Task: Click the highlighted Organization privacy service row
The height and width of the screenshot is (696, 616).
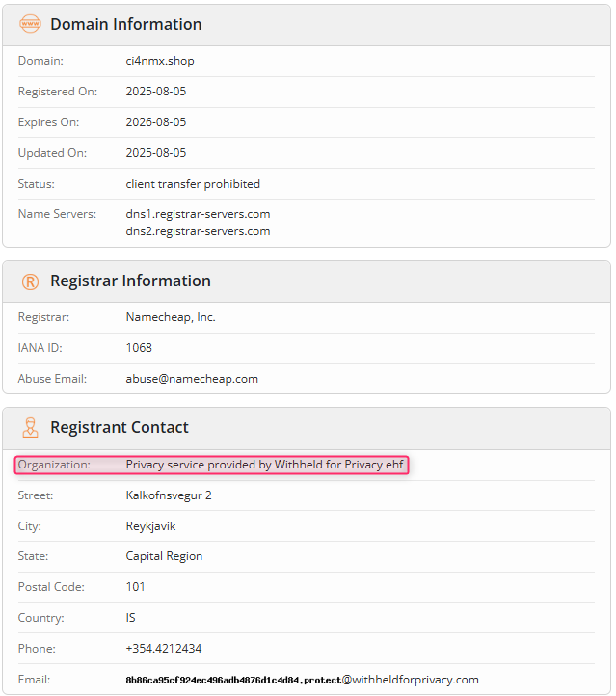Action: pyautogui.click(x=211, y=465)
